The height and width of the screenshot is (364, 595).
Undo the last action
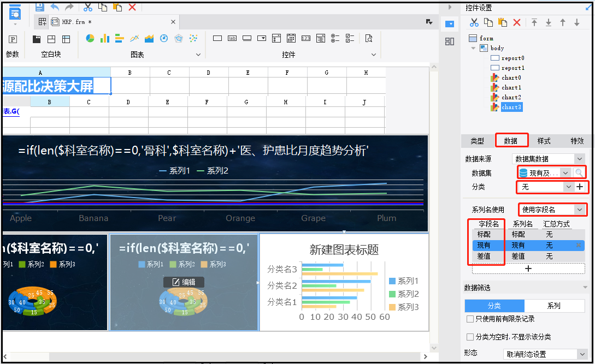(x=55, y=7)
